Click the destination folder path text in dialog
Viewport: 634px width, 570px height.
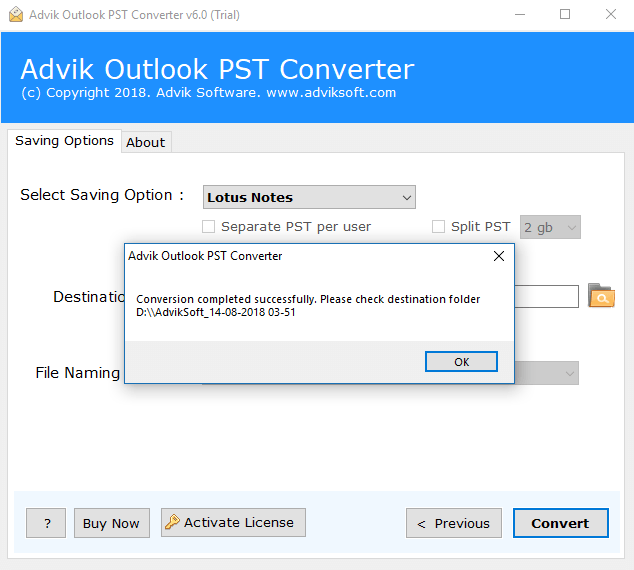(x=216, y=312)
